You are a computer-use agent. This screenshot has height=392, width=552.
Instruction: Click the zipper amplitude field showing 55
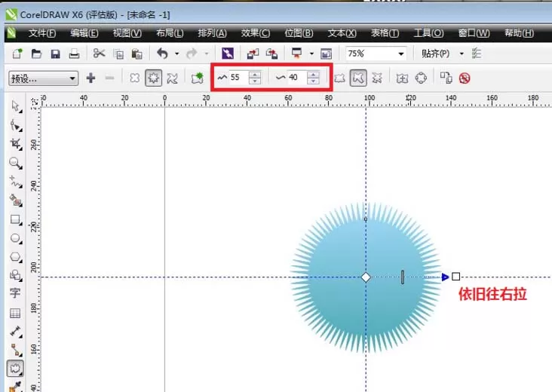tap(239, 78)
